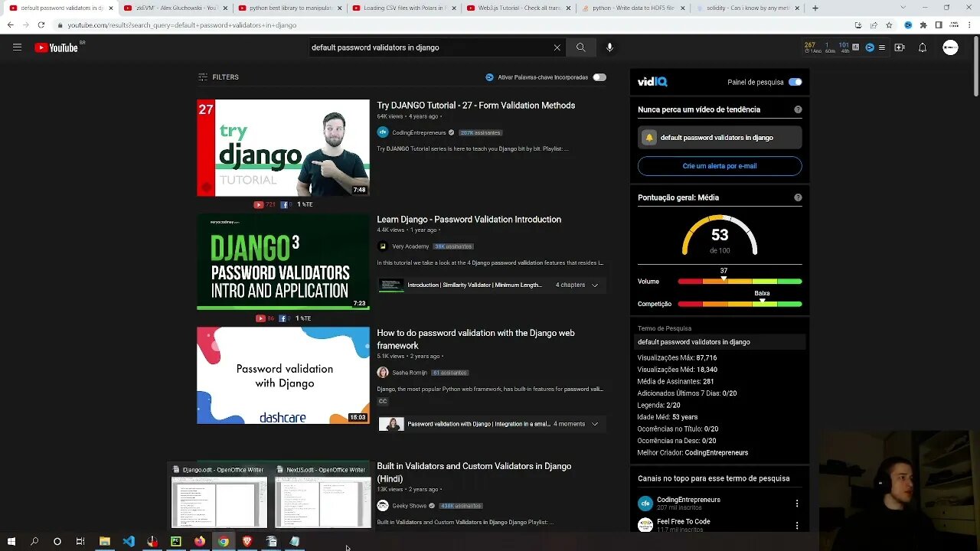Open the YouTube hamburger guide menu
980x551 pixels.
coord(17,47)
